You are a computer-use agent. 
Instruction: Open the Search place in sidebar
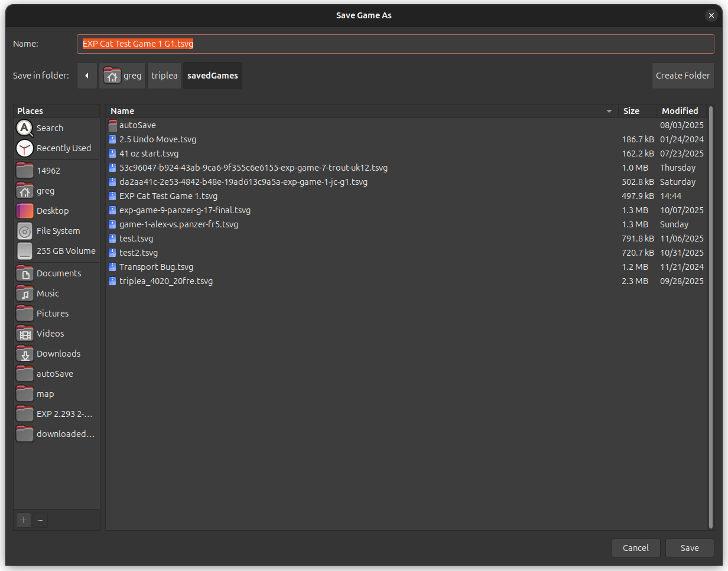(50, 128)
